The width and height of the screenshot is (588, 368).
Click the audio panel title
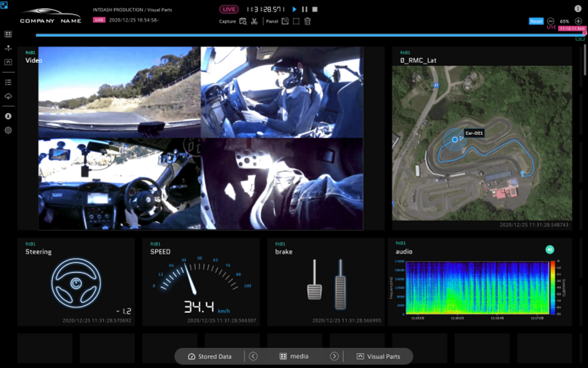point(404,251)
